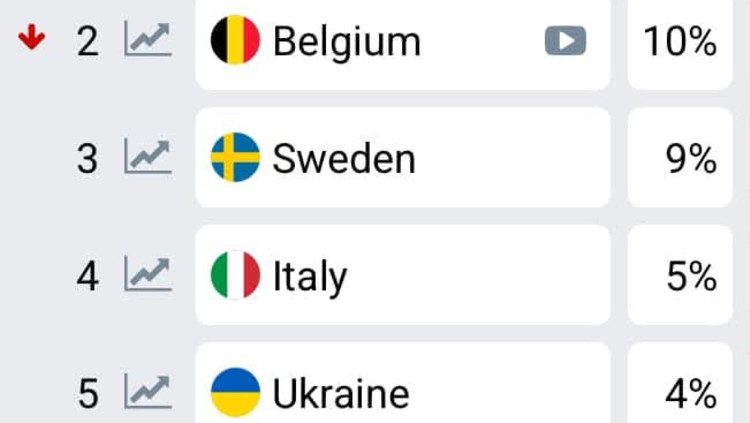
Task: Open Ukraine's odds trend chart icon
Action: (x=147, y=392)
